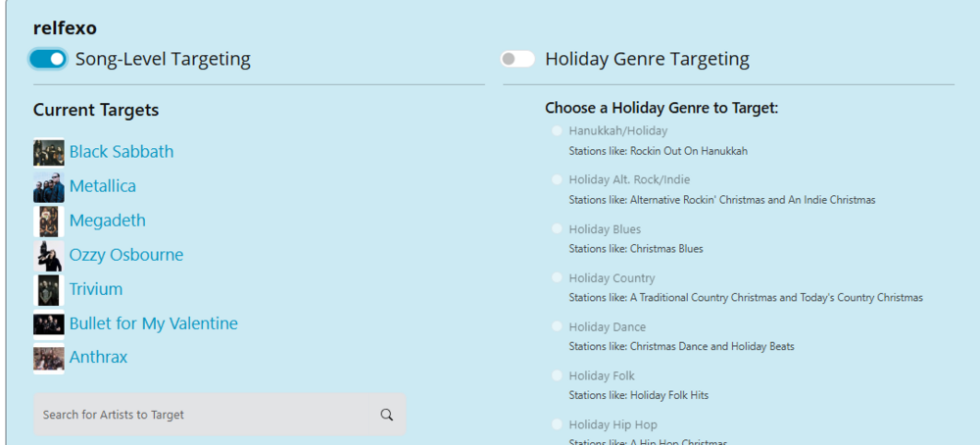Select the Megadeth artist thumbnail
980x445 pixels.
49,222
